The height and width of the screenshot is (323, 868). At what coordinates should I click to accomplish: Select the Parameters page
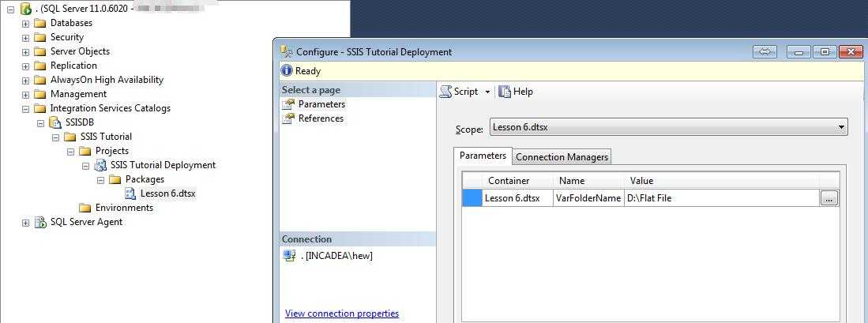[321, 104]
